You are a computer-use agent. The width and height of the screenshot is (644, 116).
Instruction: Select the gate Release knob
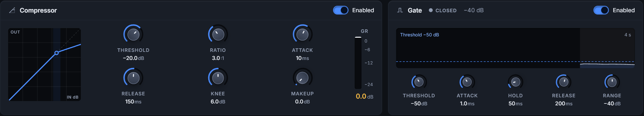(564, 82)
